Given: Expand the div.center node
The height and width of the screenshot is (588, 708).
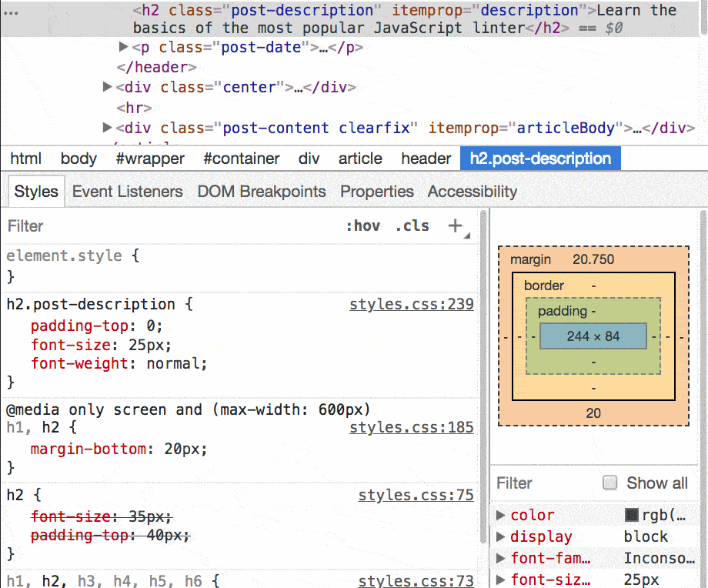Looking at the screenshot, I should pyautogui.click(x=107, y=87).
